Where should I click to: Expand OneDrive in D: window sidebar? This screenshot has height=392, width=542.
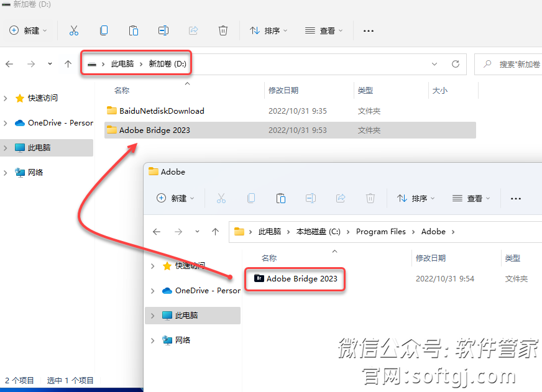[6, 123]
